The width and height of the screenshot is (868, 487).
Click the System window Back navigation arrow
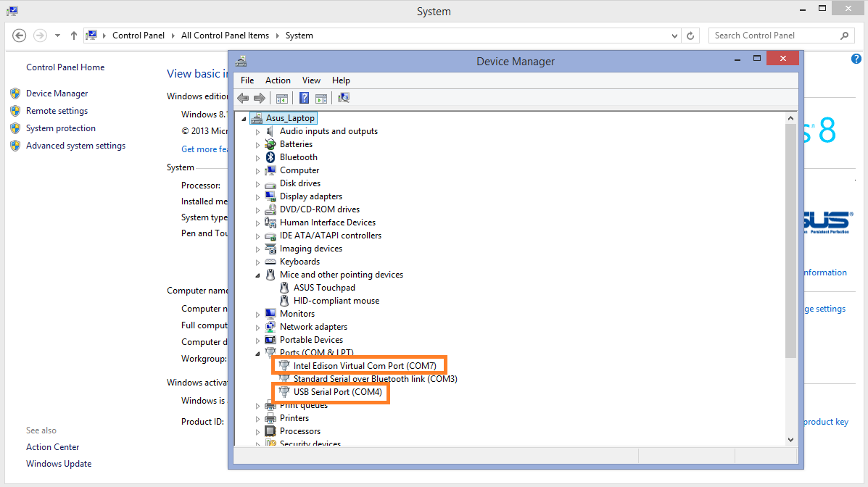[x=20, y=36]
